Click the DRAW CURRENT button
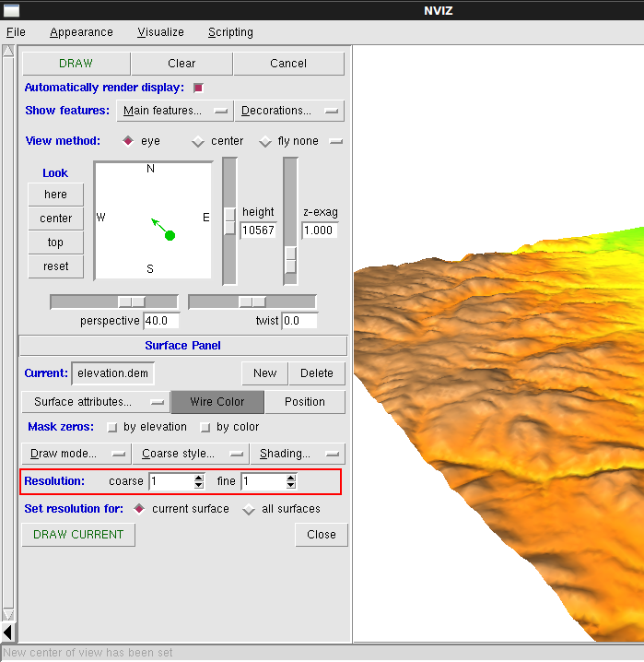The height and width of the screenshot is (662, 644). pos(78,535)
